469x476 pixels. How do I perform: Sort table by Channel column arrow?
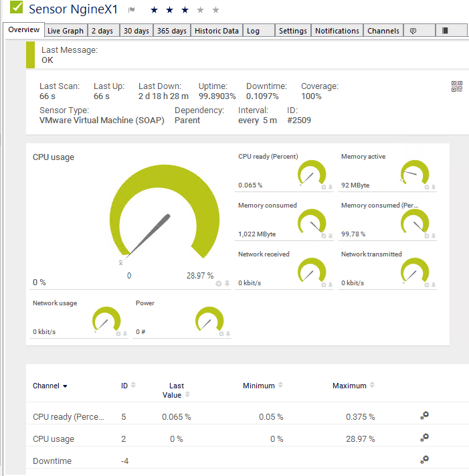(x=65, y=386)
